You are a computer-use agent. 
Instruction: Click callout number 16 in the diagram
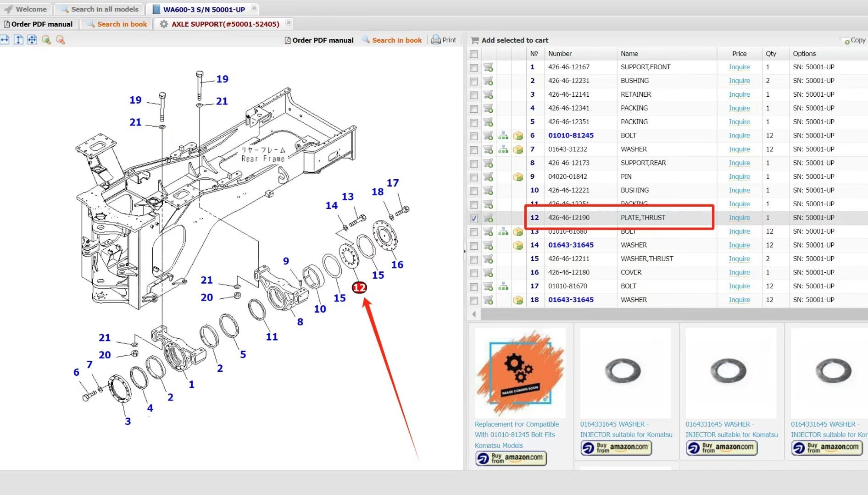[397, 265]
